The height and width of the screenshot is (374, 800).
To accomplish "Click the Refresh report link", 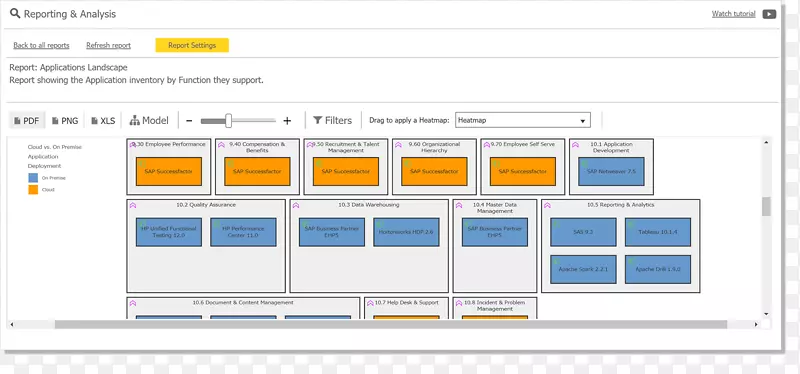I will [x=108, y=45].
